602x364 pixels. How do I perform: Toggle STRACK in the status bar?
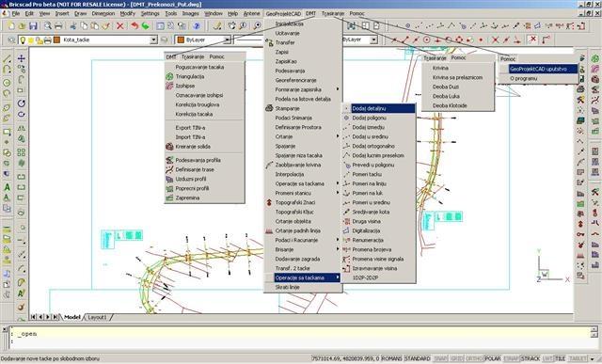(531, 358)
